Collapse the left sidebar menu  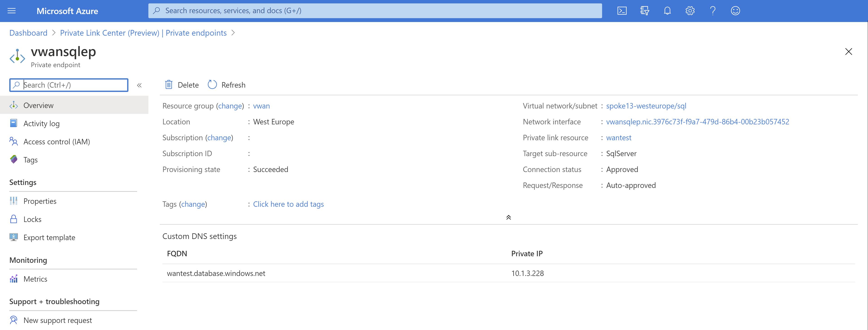(139, 85)
